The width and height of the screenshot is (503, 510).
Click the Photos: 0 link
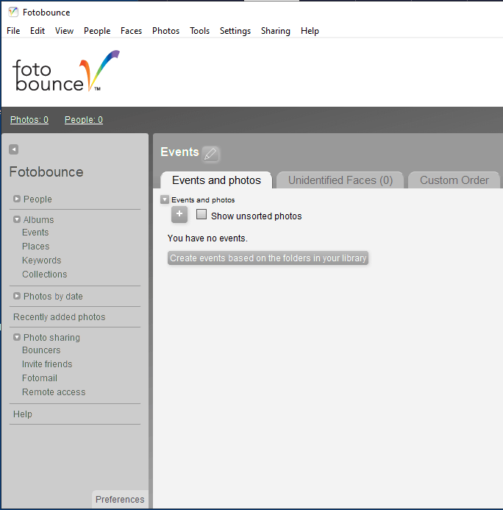coord(29,120)
